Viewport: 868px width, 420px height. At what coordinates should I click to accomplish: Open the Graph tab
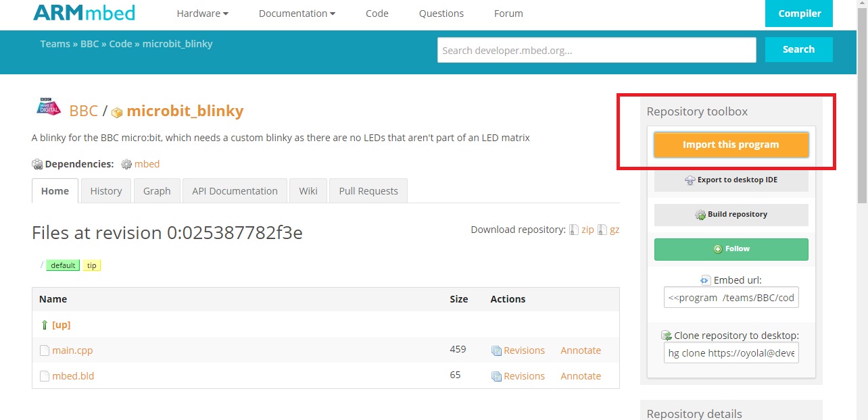(157, 191)
